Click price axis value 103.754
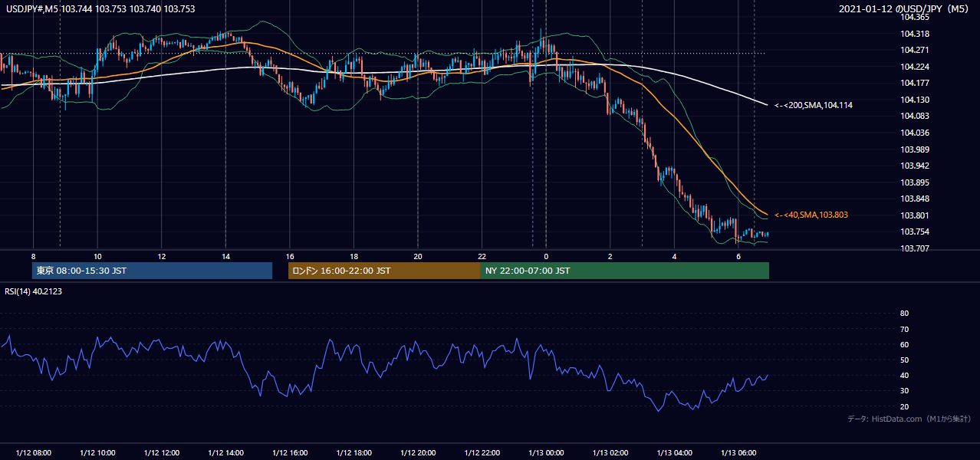 point(915,232)
